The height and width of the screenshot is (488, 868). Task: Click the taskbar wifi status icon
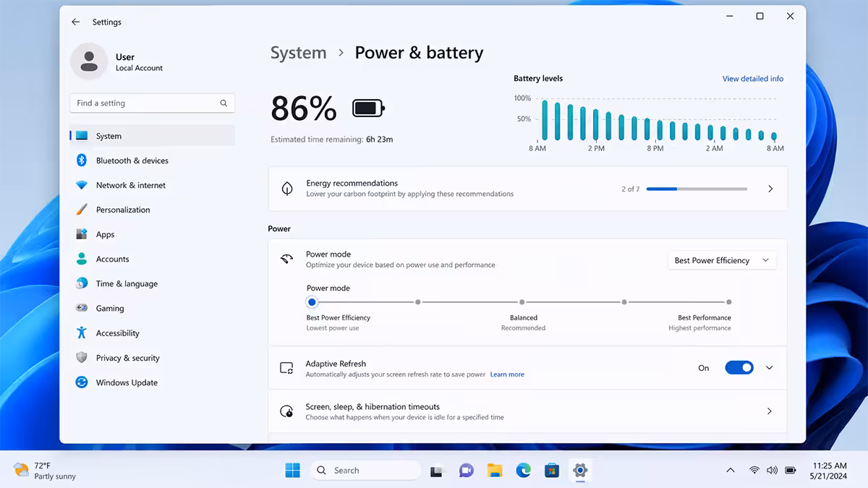coord(754,471)
